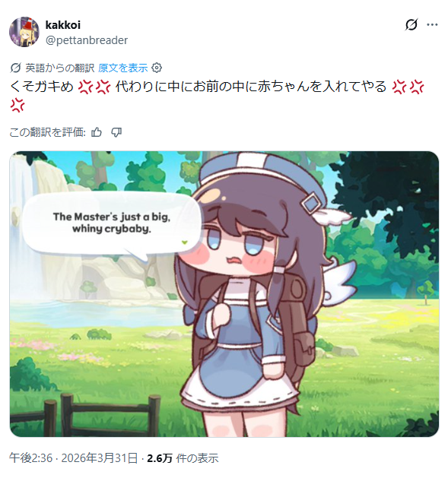
Task: Open kakkoi profile avatar
Action: tap(24, 32)
